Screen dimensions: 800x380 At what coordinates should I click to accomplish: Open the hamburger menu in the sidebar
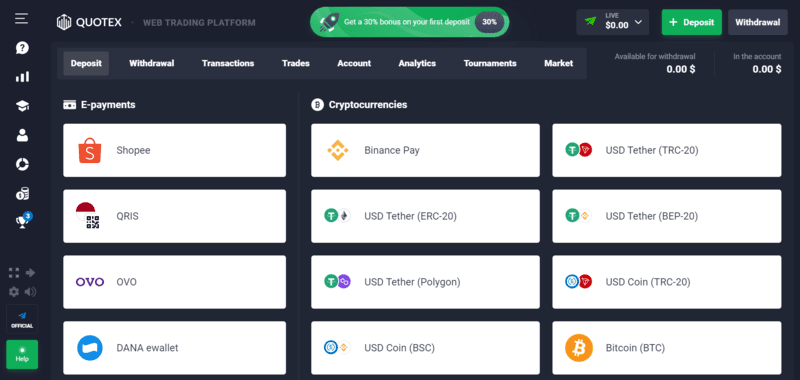coord(21,19)
